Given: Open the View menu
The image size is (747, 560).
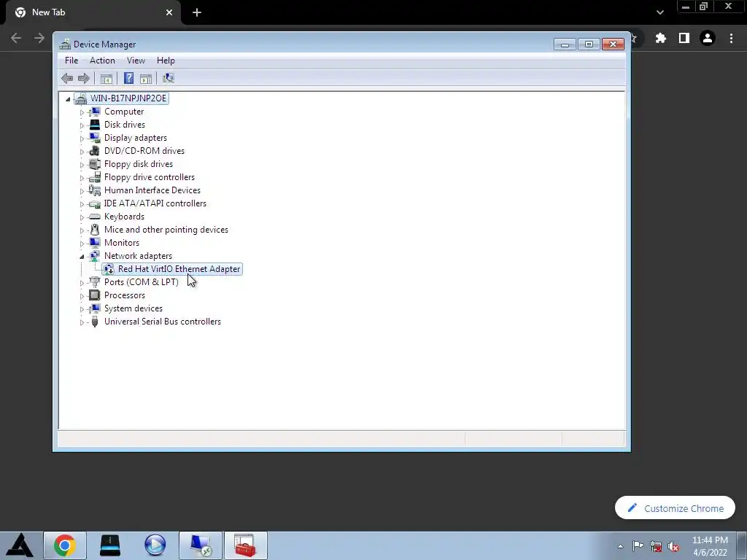Looking at the screenshot, I should pyautogui.click(x=136, y=61).
